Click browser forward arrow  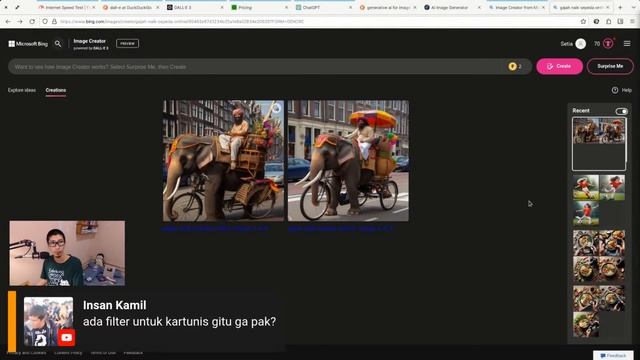(x=20, y=21)
